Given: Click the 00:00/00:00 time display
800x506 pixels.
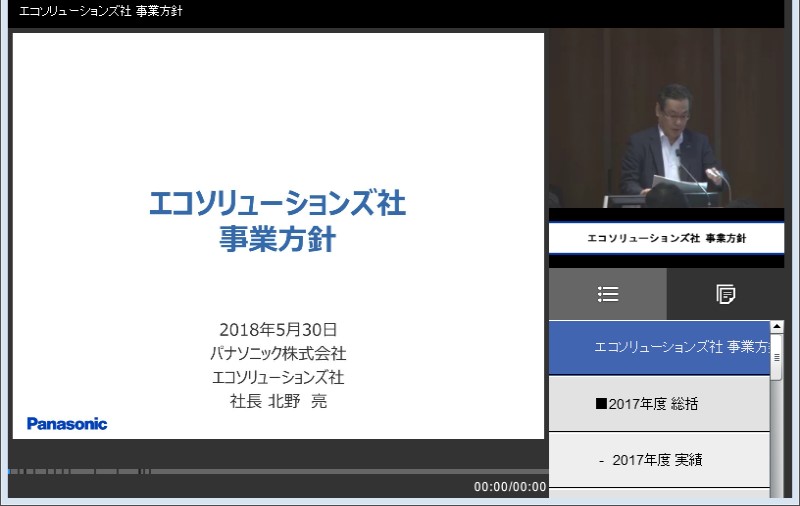Looking at the screenshot, I should pos(510,487).
